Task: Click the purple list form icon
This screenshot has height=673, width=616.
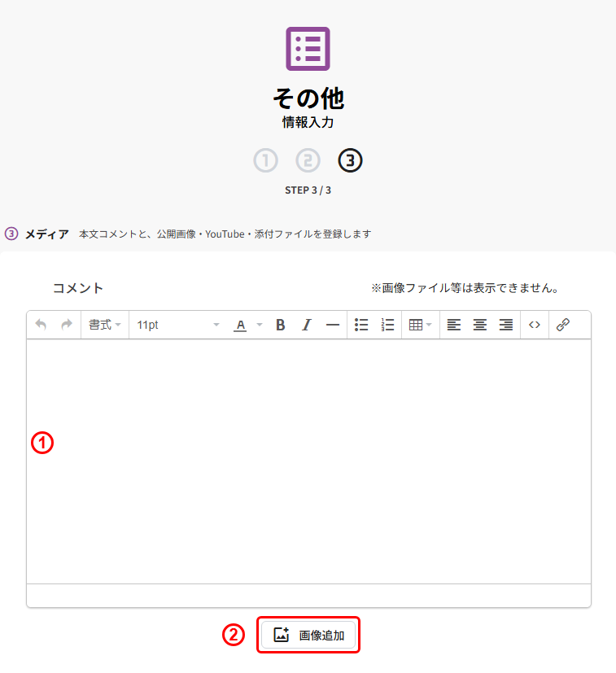Action: point(308,49)
